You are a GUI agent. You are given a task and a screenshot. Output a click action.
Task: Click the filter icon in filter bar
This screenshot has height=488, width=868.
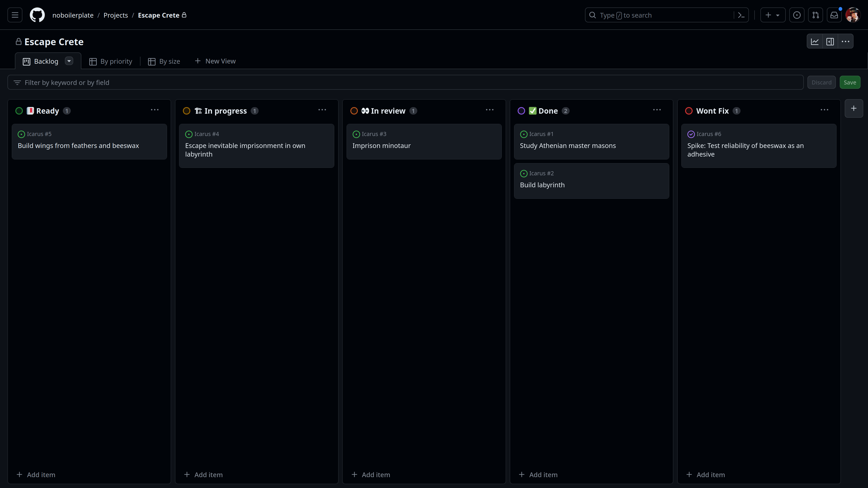pyautogui.click(x=17, y=82)
